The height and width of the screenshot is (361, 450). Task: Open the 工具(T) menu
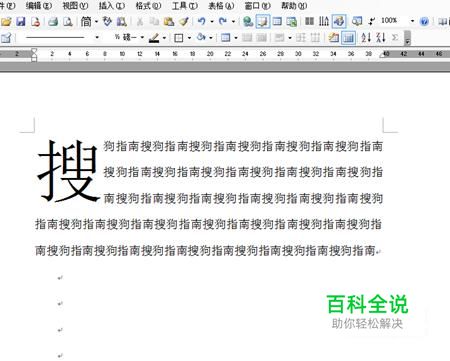[x=185, y=6]
